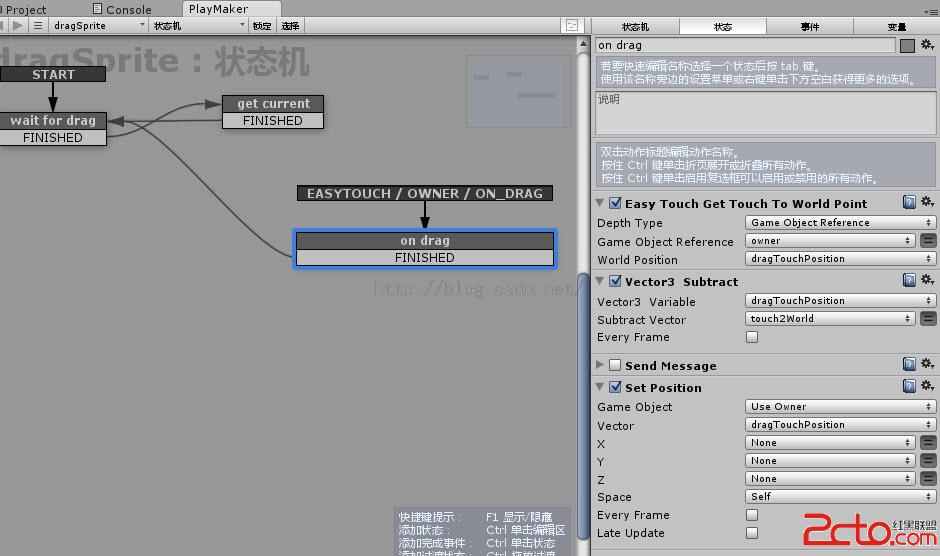The image size is (940, 556).
Task: Click the graph minimap thumbnail
Action: coord(519,91)
